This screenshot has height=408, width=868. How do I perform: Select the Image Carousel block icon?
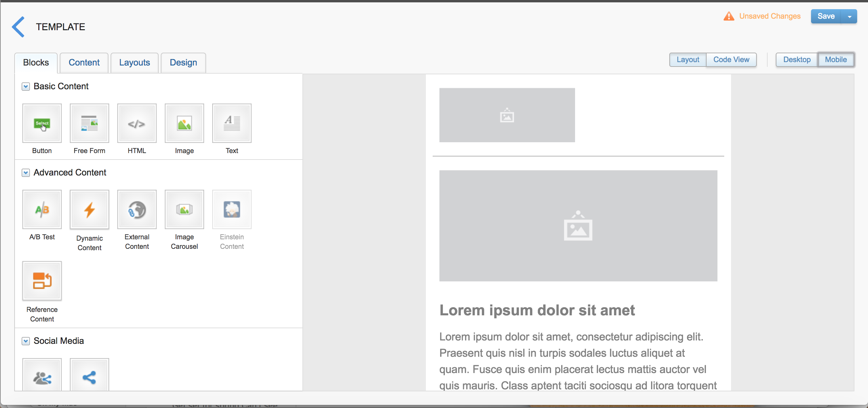[184, 209]
